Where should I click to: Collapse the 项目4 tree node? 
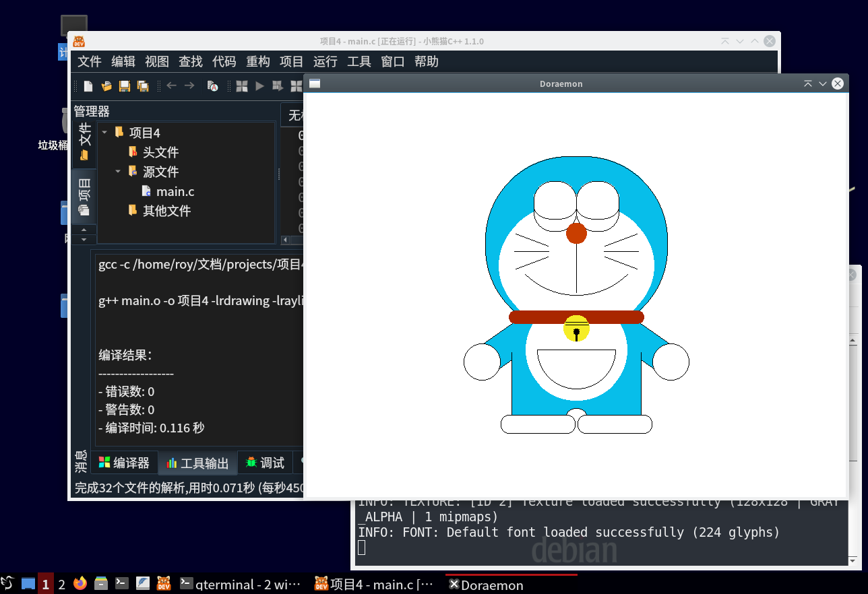[105, 132]
